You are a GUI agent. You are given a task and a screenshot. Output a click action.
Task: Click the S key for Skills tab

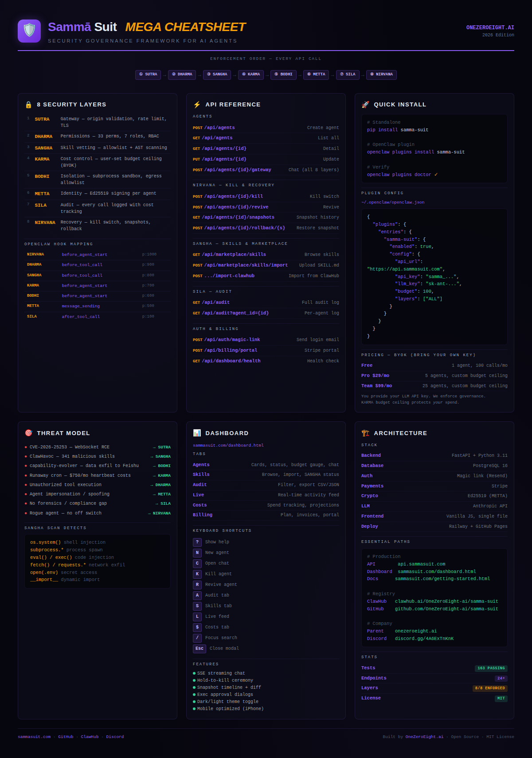pos(197,606)
